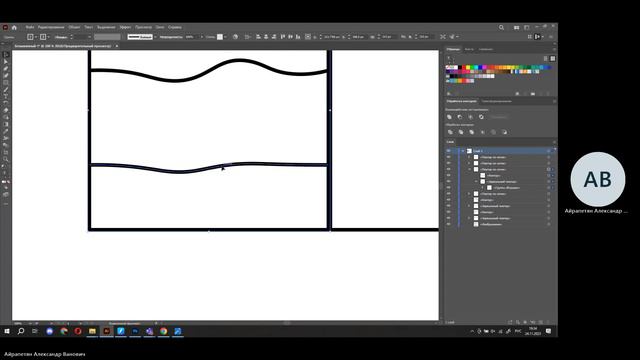This screenshot has width=640, height=360.
Task: Open the Файл menu
Action: tap(30, 27)
